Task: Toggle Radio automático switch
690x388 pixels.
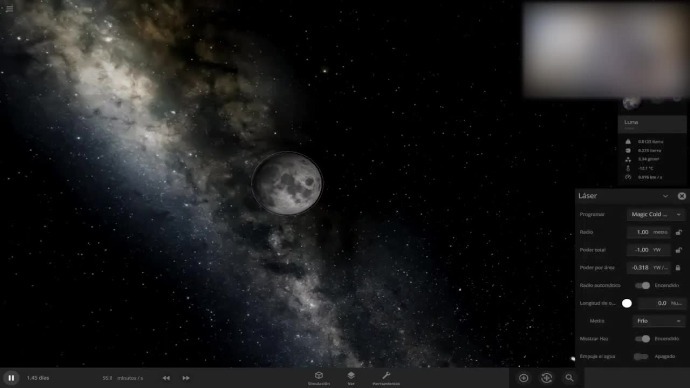Action: click(642, 286)
